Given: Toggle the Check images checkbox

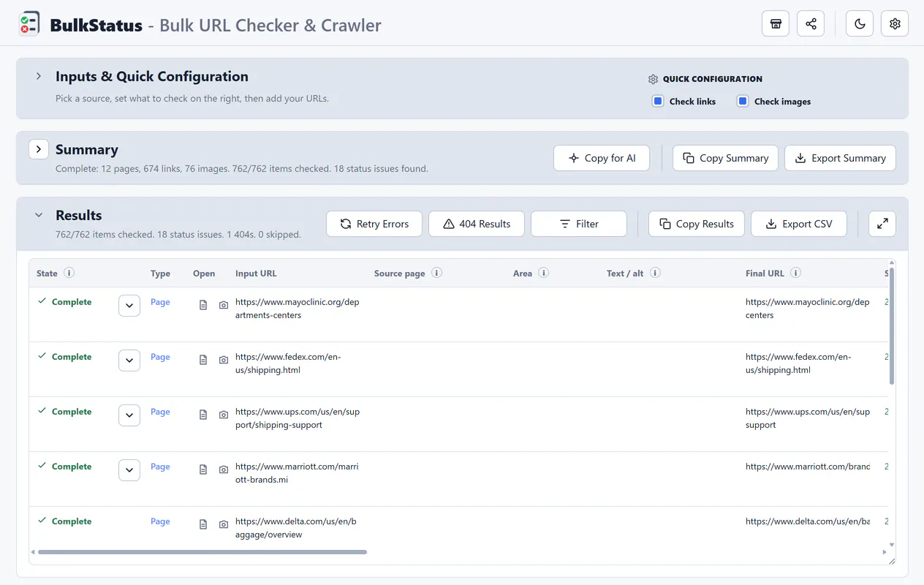Looking at the screenshot, I should click(743, 101).
